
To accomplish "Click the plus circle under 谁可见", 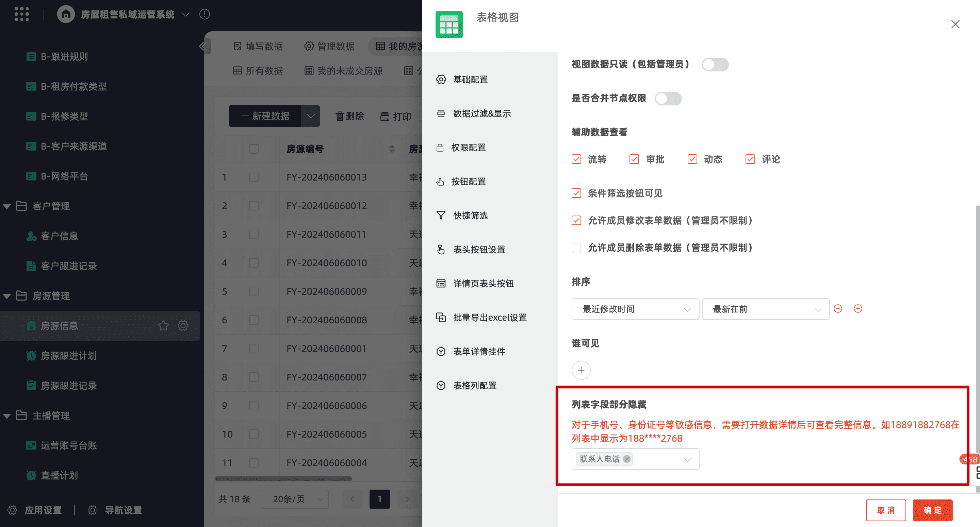I will [581, 370].
